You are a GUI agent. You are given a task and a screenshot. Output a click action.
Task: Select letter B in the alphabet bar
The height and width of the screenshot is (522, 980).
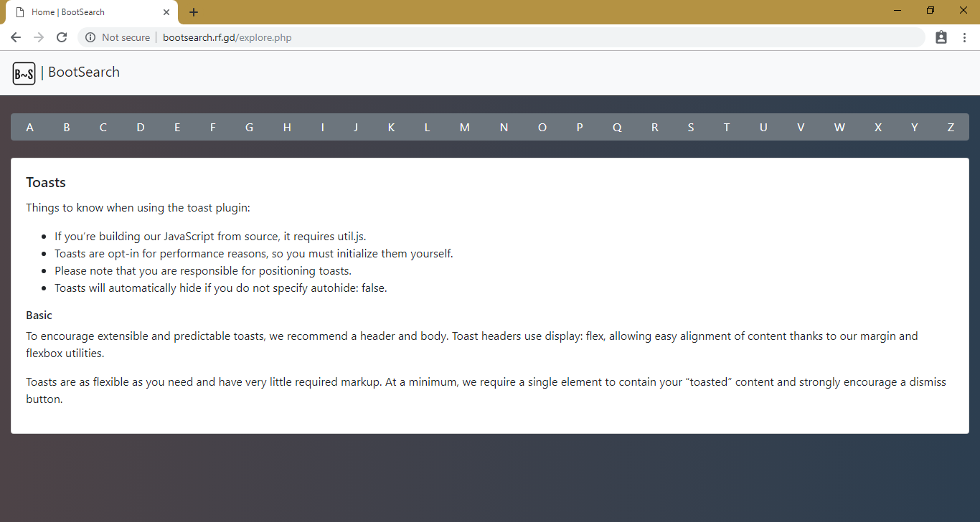[67, 127]
